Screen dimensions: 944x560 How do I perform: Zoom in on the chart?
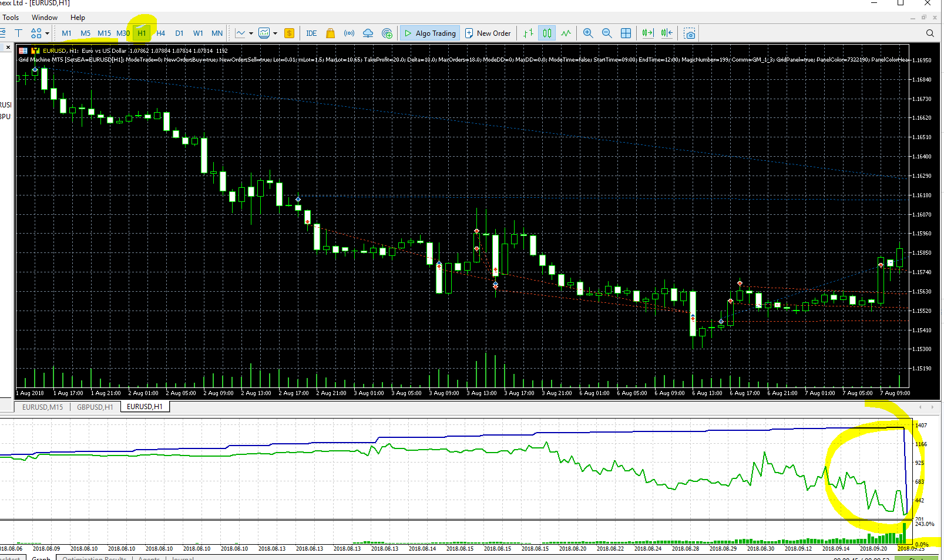coord(588,33)
